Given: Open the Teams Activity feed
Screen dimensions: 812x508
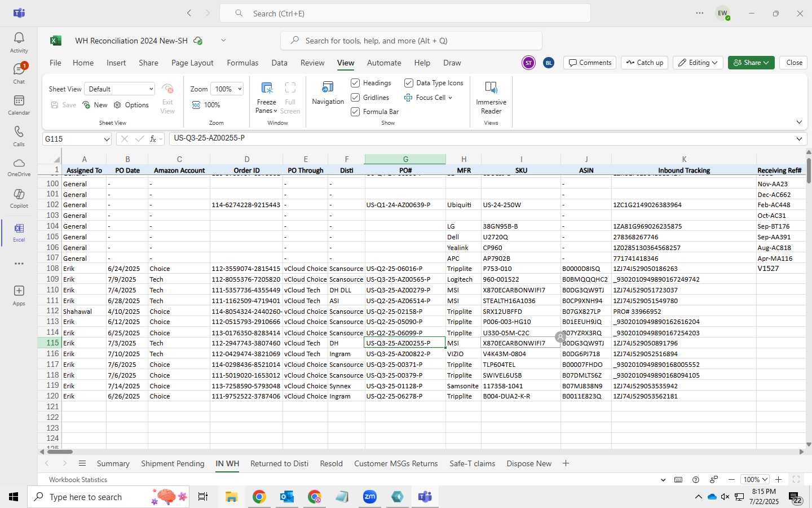Looking at the screenshot, I should click(x=19, y=42).
